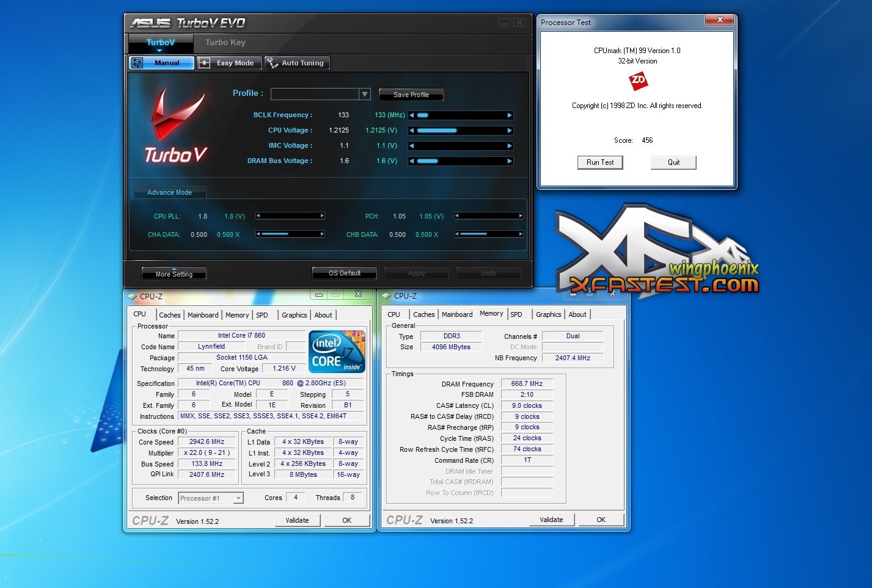Viewport: 872px width, 588px height.
Task: Open Mainboard tab in left CPU-Z window
Action: click(203, 315)
